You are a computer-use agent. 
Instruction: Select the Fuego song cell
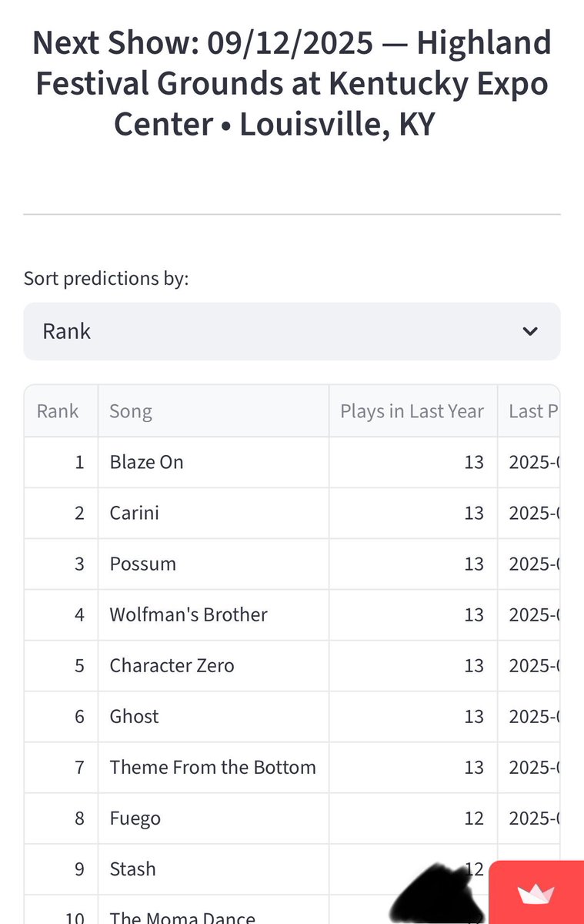click(135, 818)
